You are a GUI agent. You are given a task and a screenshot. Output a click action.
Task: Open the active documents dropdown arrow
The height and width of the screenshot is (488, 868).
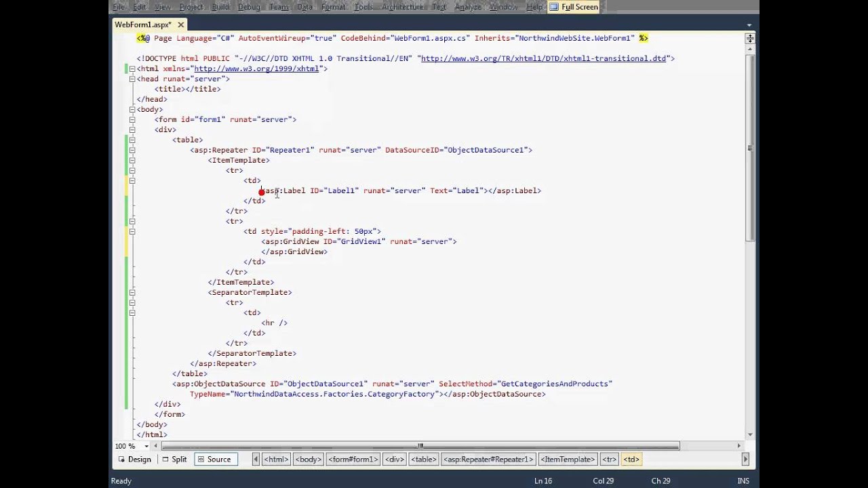click(749, 25)
